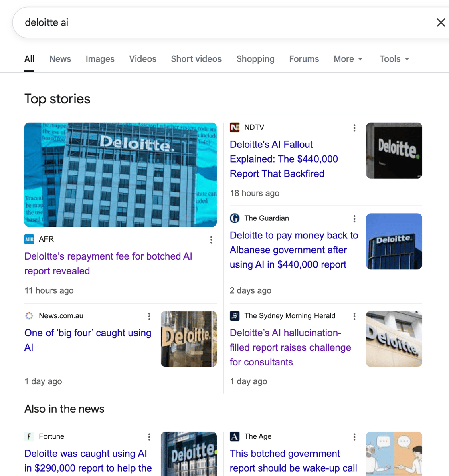
Task: Switch to the News tab
Action: [x=60, y=59]
